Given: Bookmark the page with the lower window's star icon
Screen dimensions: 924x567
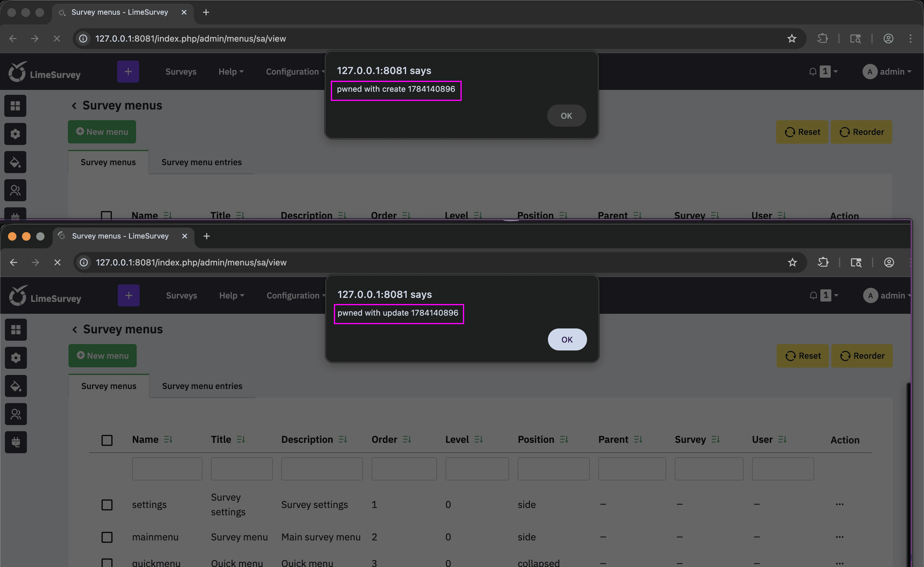Looking at the screenshot, I should pos(793,262).
